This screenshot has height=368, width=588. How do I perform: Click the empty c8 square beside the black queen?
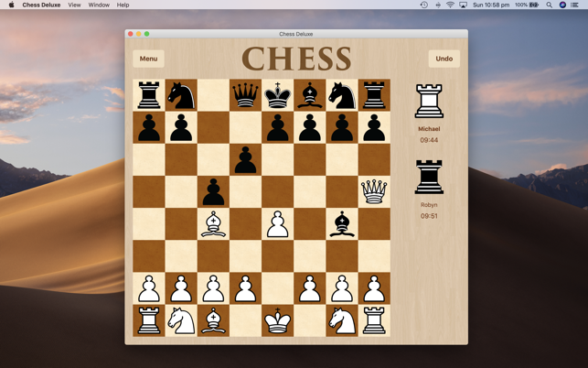213,95
